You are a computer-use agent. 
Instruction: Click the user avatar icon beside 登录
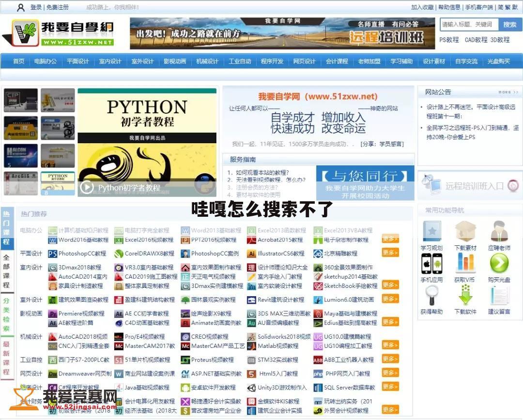[x=21, y=7]
